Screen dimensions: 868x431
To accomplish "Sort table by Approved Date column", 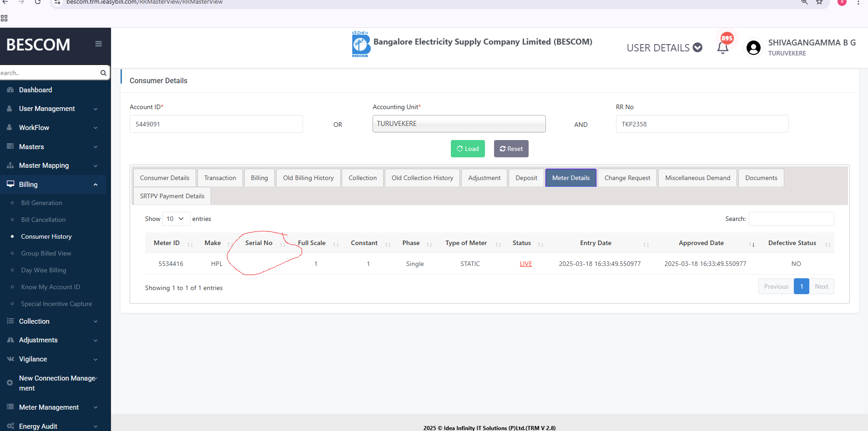I will (x=701, y=243).
